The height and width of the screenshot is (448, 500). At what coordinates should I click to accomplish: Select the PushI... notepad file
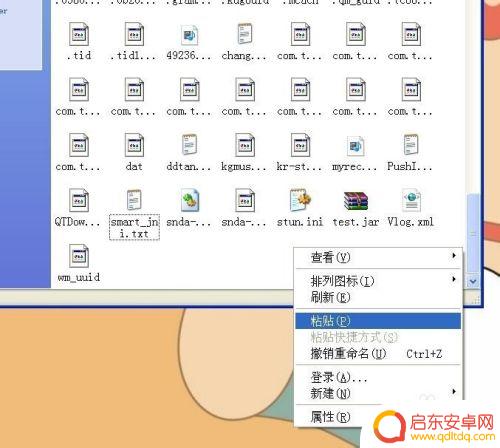pyautogui.click(x=411, y=145)
